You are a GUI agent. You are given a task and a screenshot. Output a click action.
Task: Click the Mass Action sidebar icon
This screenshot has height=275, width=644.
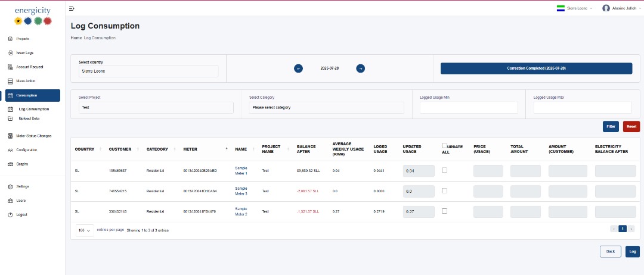[x=10, y=81]
